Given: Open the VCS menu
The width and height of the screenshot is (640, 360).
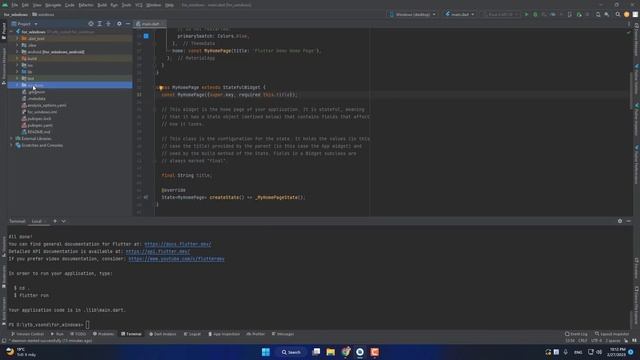Looking at the screenshot, I should click(x=139, y=5).
